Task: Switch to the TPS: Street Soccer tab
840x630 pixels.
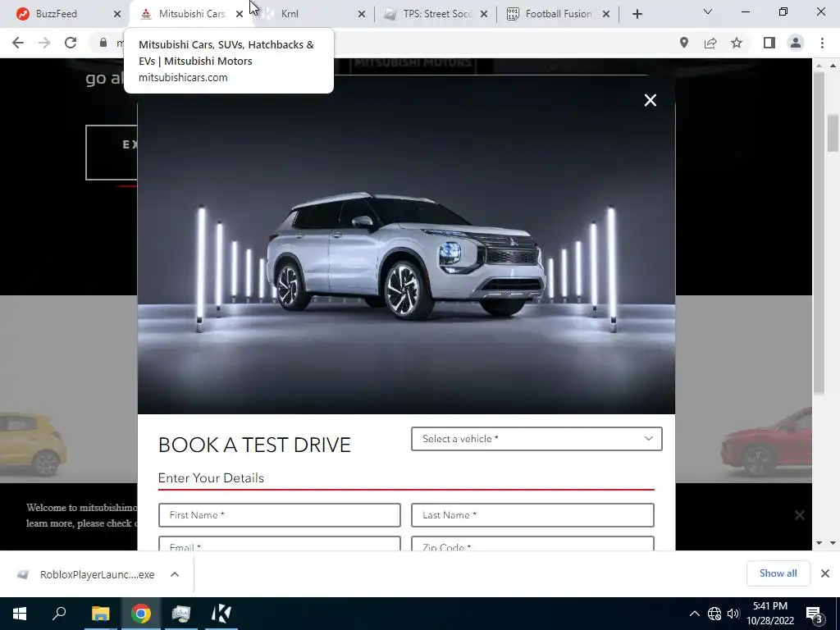Action: click(435, 14)
